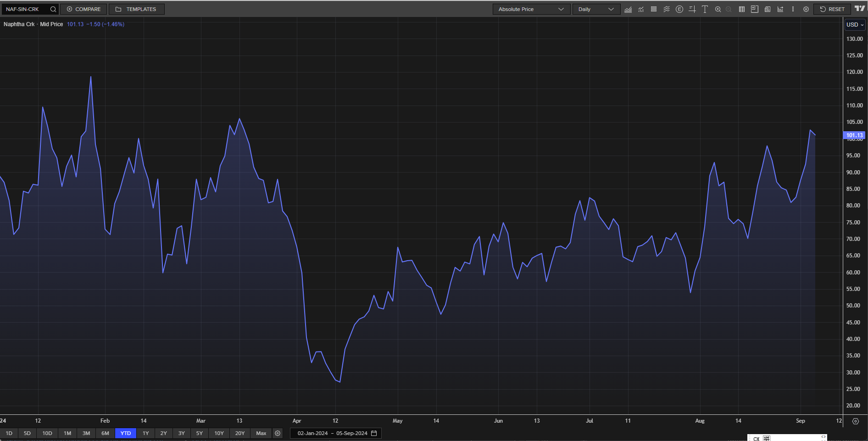This screenshot has height=441, width=868.
Task: Switch to the 3Y range
Action: 182,433
